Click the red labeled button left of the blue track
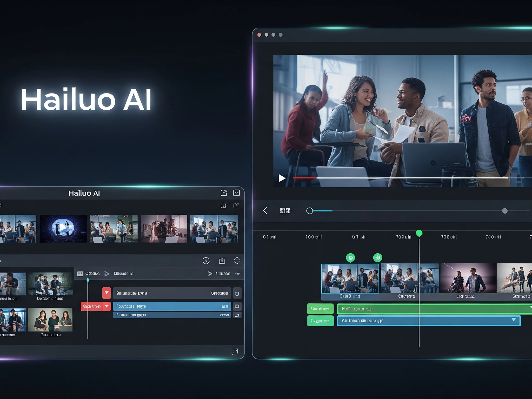This screenshot has height=399, width=532. coord(92,307)
